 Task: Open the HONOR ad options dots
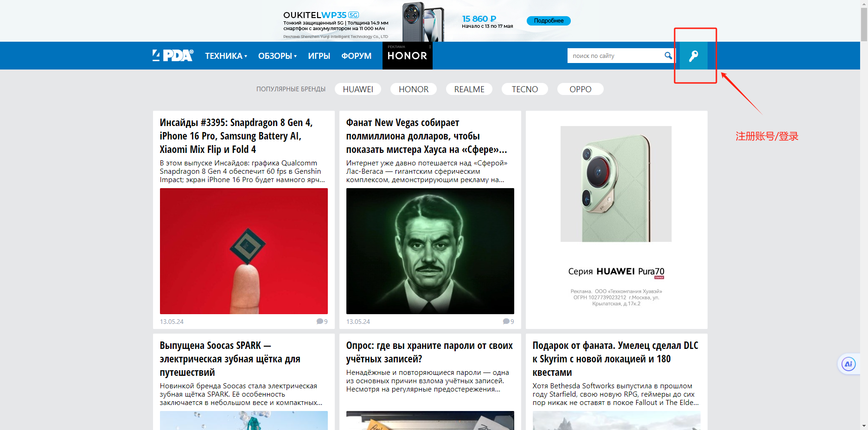point(430,47)
